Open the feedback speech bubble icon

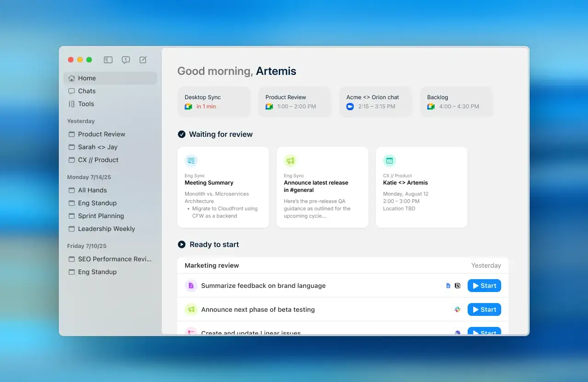pos(125,60)
